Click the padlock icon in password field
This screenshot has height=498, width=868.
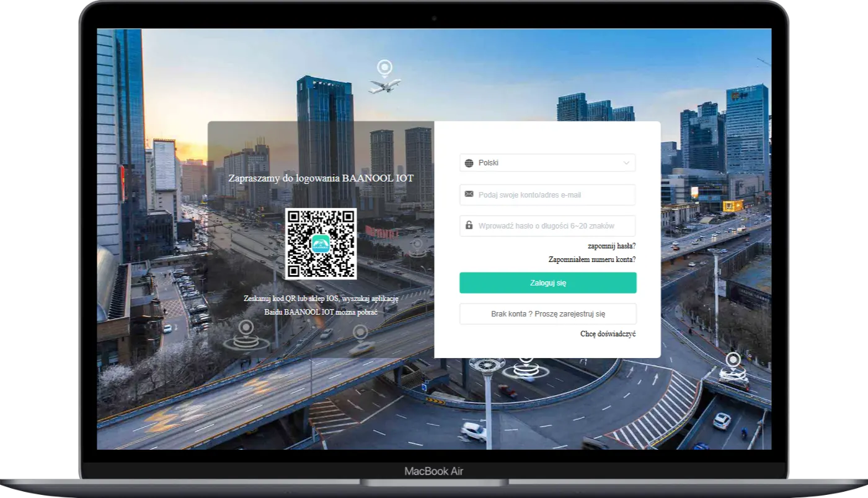click(x=469, y=225)
